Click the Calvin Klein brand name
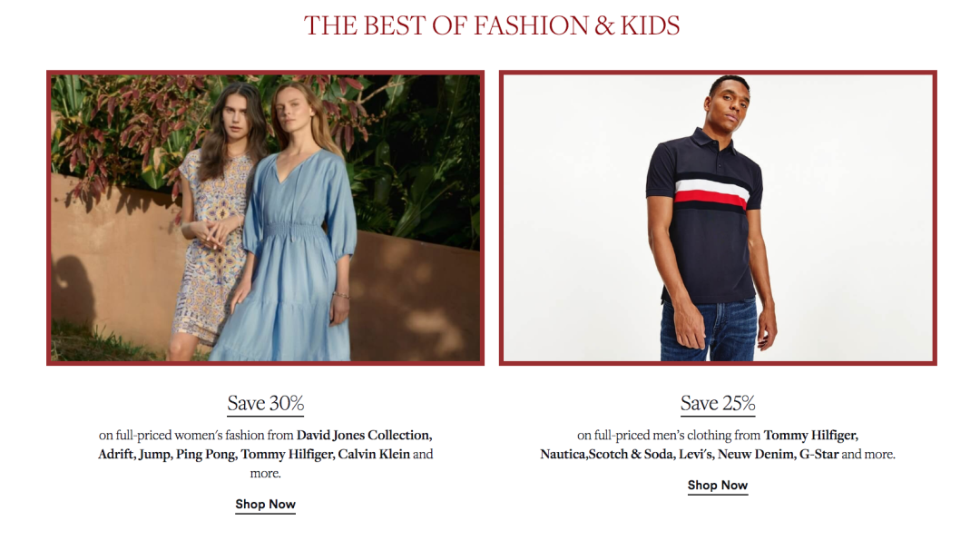The height and width of the screenshot is (550, 980). click(x=374, y=455)
